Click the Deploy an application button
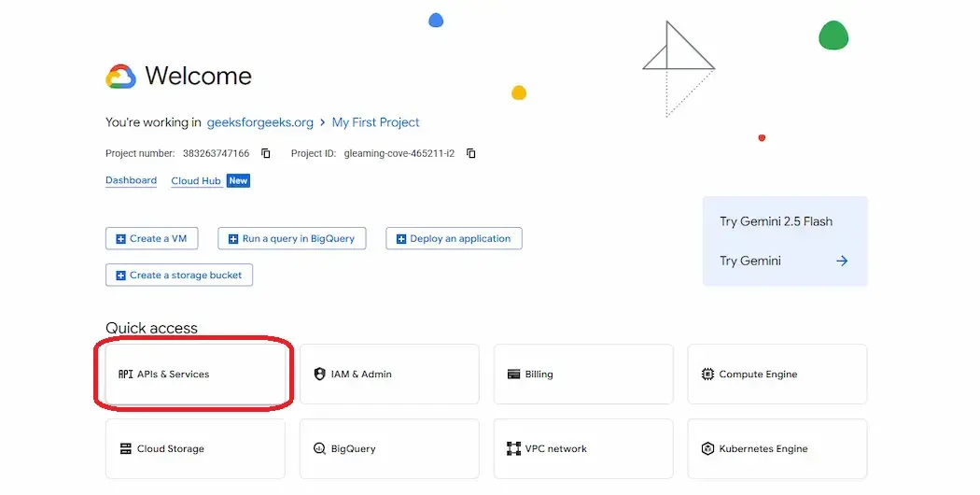This screenshot has width=980, height=495. coord(454,238)
